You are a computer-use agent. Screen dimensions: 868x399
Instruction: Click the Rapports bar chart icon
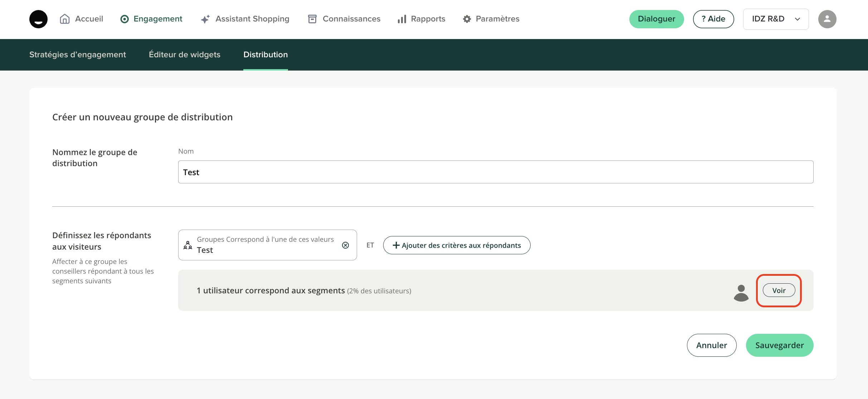pyautogui.click(x=402, y=19)
